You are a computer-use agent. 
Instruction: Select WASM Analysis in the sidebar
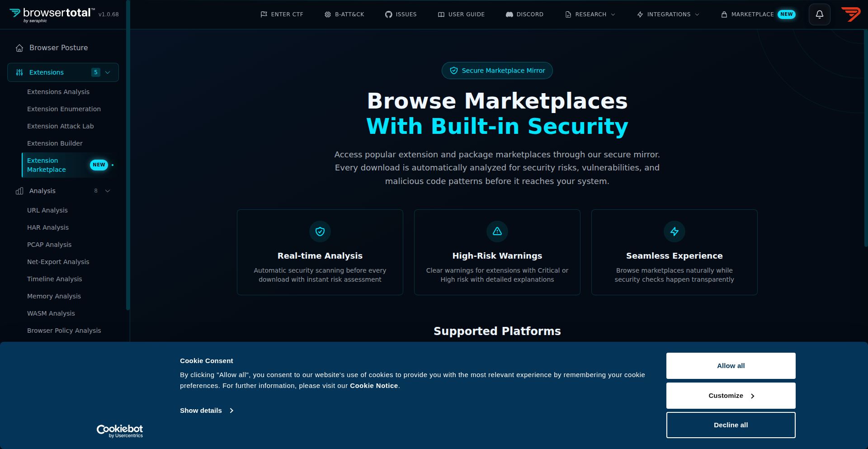pos(51,313)
